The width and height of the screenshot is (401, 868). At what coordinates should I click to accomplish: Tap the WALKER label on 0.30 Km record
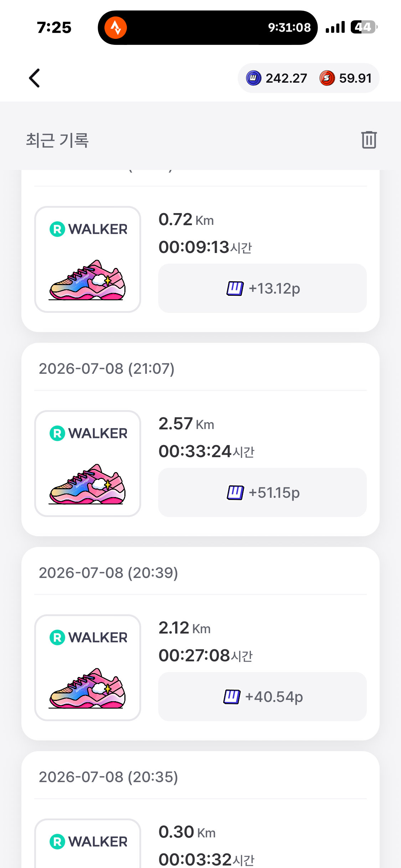98,842
